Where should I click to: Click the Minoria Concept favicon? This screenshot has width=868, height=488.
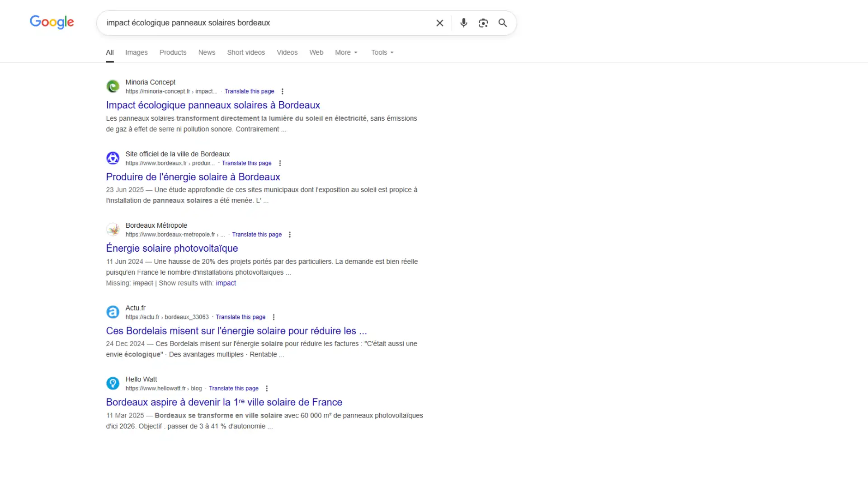pyautogui.click(x=113, y=86)
